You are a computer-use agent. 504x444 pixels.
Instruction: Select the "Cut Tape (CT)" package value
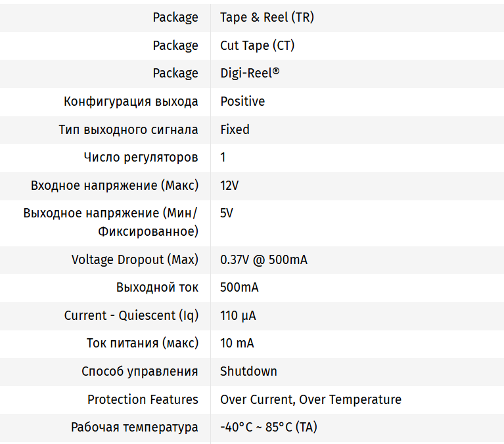coord(257,45)
